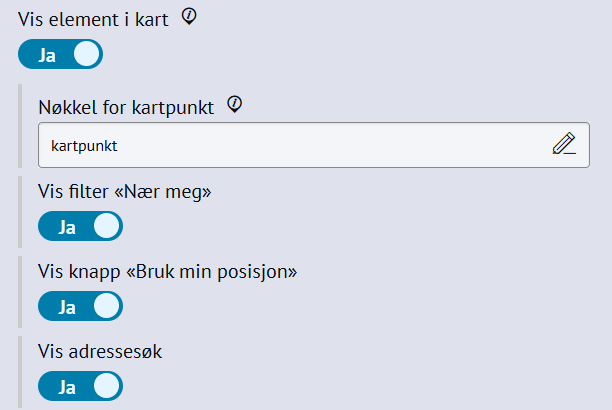Click "Ja" text on the Vis adressesøk switch

click(x=67, y=386)
